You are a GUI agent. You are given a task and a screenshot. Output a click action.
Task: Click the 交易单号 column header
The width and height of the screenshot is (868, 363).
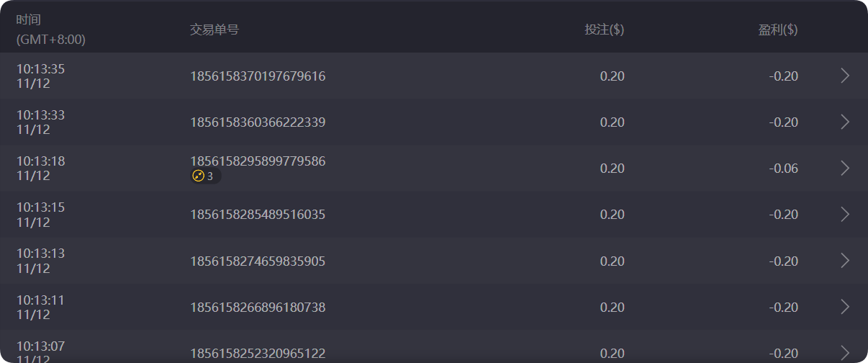tap(214, 30)
